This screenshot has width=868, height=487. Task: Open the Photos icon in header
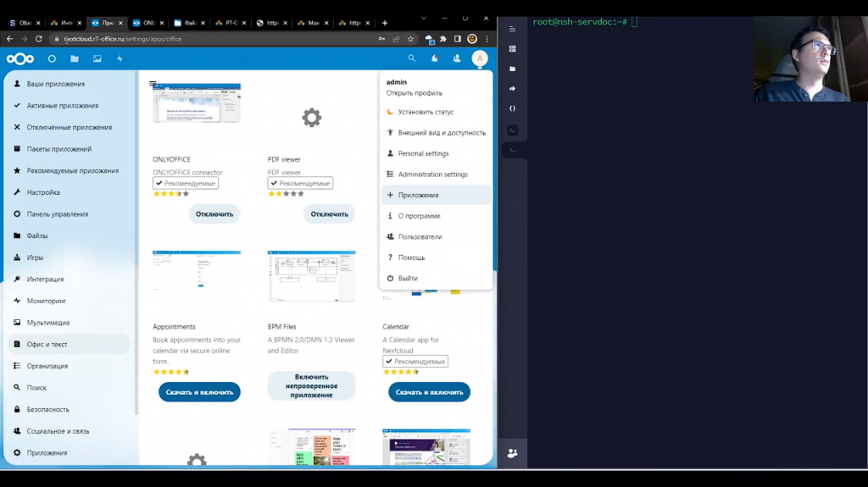pyautogui.click(x=97, y=58)
